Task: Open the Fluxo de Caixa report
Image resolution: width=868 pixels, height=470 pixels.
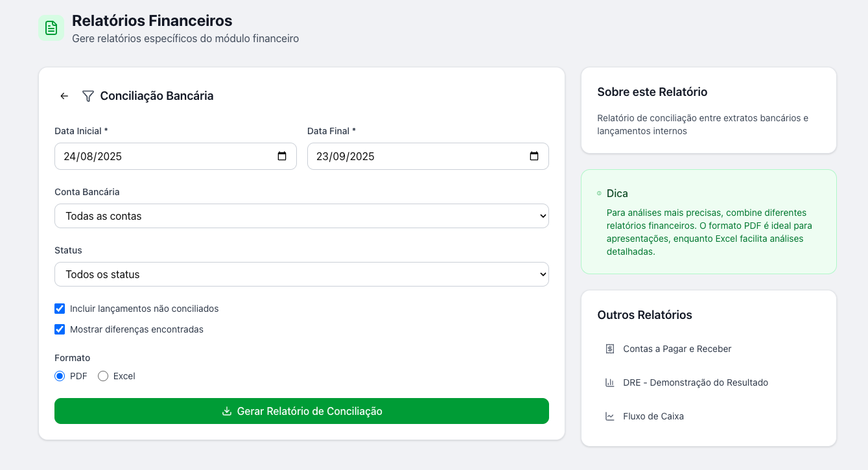Action: [653, 416]
